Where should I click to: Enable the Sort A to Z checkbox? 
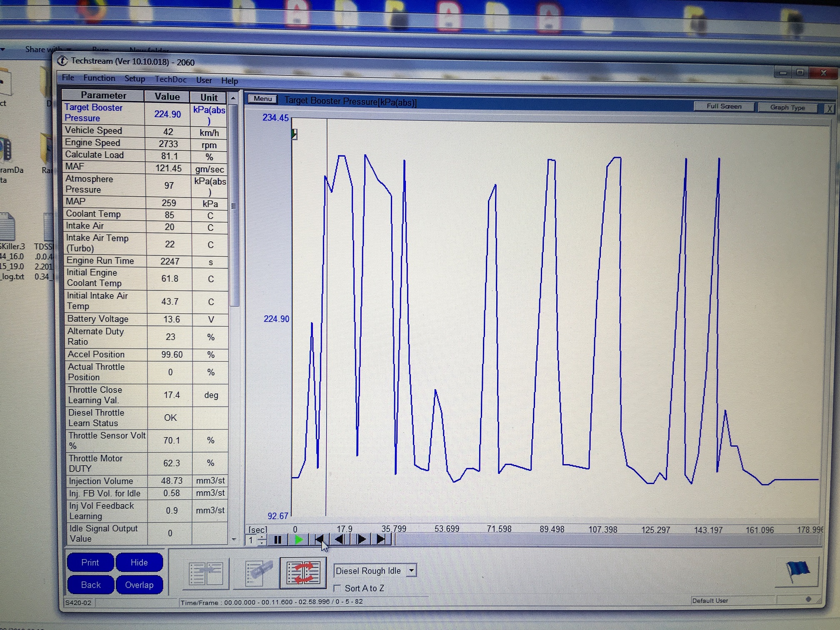coord(337,588)
